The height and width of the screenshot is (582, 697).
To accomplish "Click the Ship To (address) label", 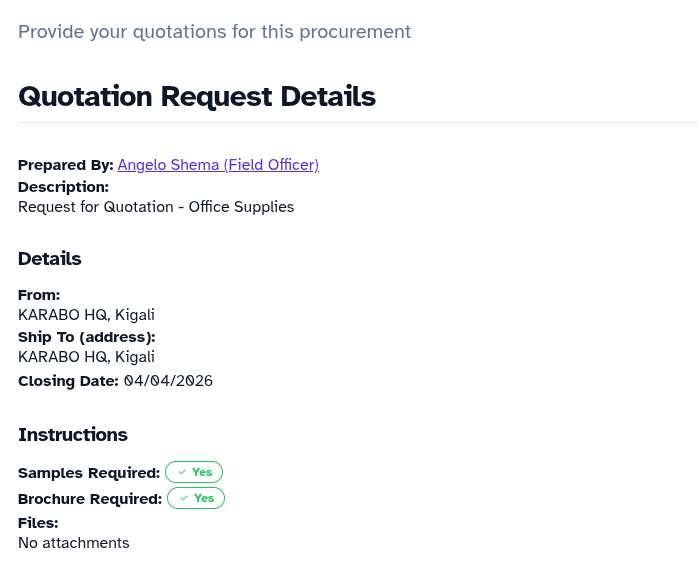I will click(87, 337).
